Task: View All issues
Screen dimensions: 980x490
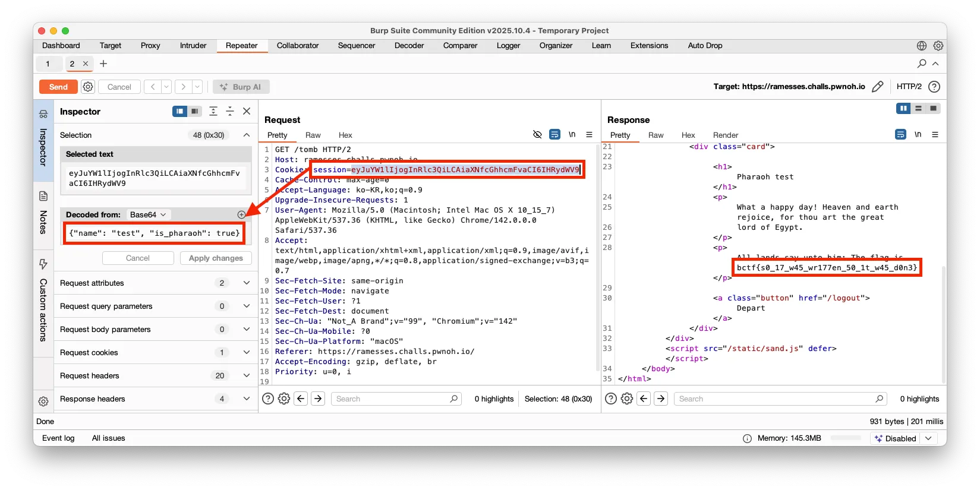Action: click(109, 438)
